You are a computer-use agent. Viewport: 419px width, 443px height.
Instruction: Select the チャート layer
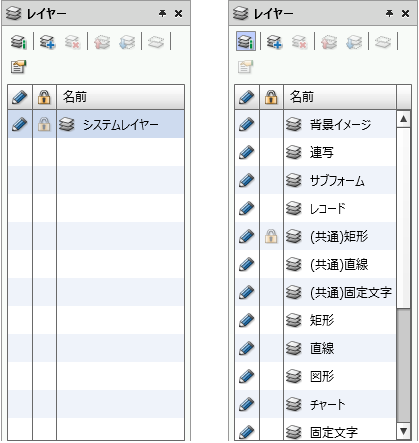[328, 405]
